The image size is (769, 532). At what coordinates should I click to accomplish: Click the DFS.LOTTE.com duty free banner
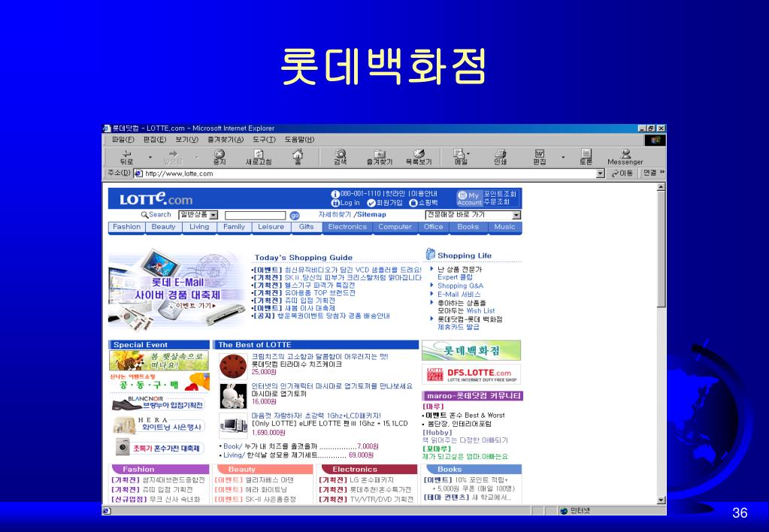coord(471,374)
